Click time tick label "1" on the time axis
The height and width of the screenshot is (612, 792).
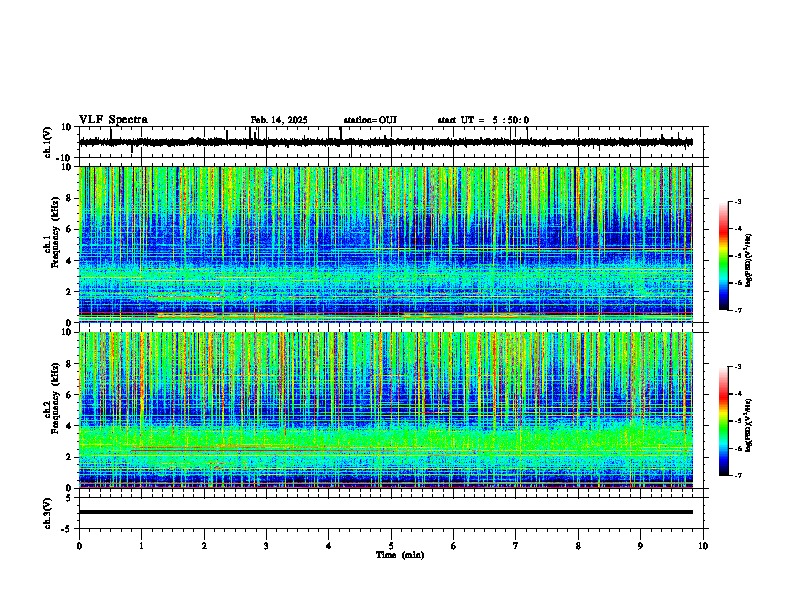click(141, 546)
